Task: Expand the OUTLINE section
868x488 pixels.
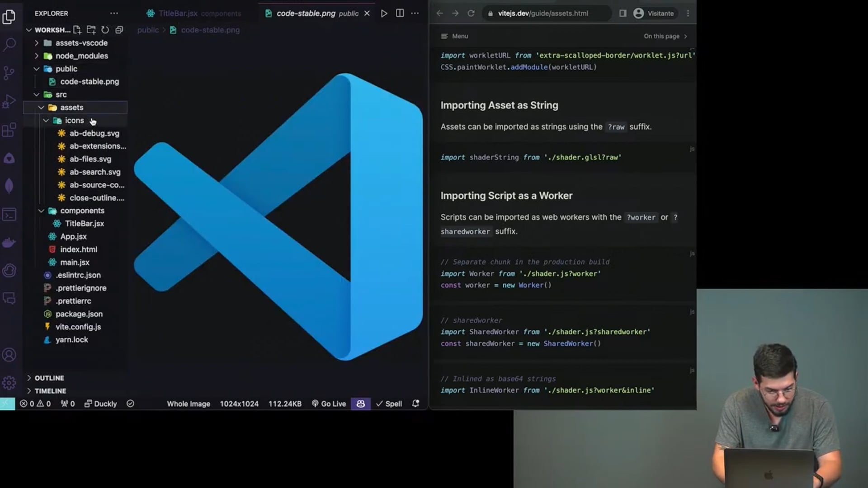Action: (49, 378)
